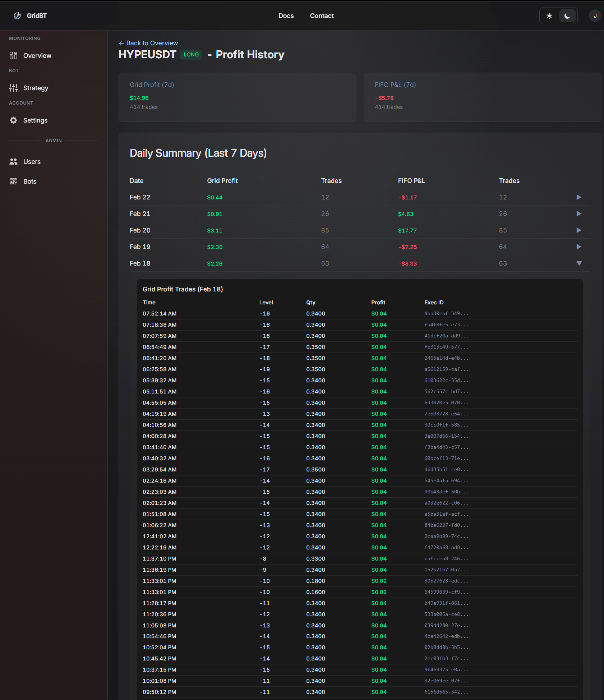Click the Grid Profit (7d) card
This screenshot has height=700, width=604.
click(x=238, y=97)
